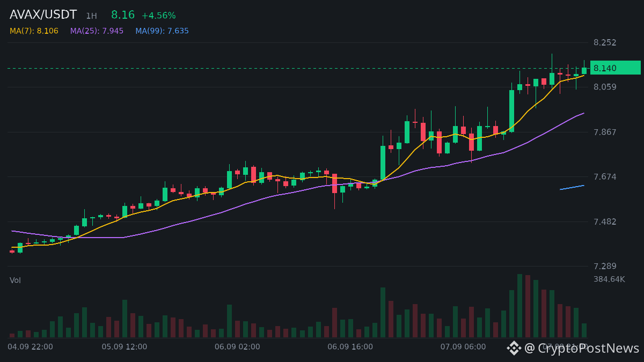The image size is (644, 362).
Task: Click the AVAX/USDT pair title
Action: pos(43,15)
